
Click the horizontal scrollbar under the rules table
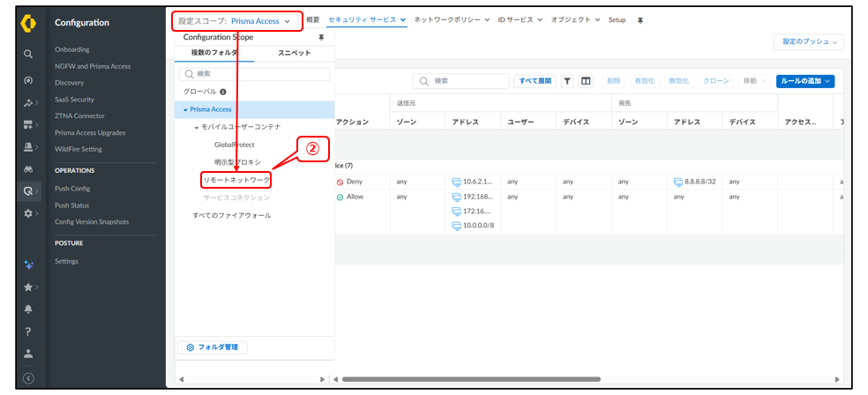pos(471,379)
